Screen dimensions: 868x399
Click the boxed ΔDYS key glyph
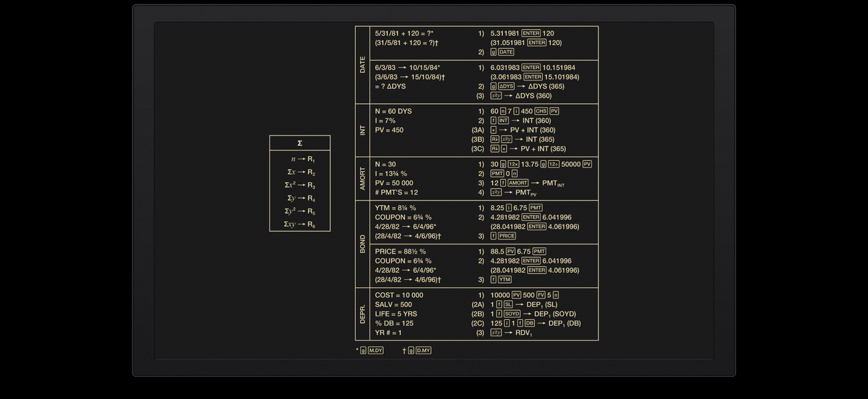506,86
